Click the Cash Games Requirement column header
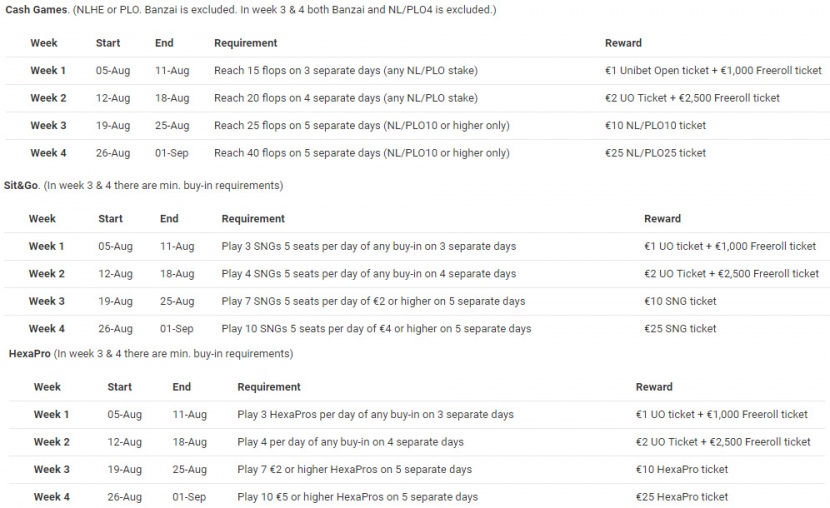The image size is (830, 508). [246, 43]
